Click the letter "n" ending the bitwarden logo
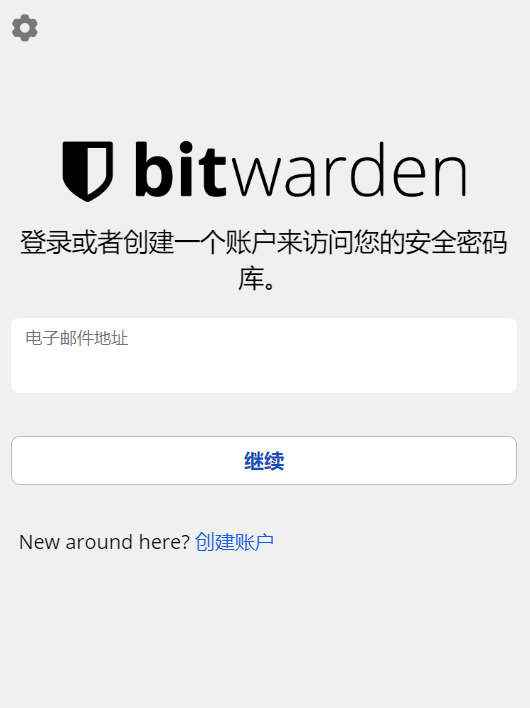This screenshot has width=530, height=708. click(x=450, y=175)
